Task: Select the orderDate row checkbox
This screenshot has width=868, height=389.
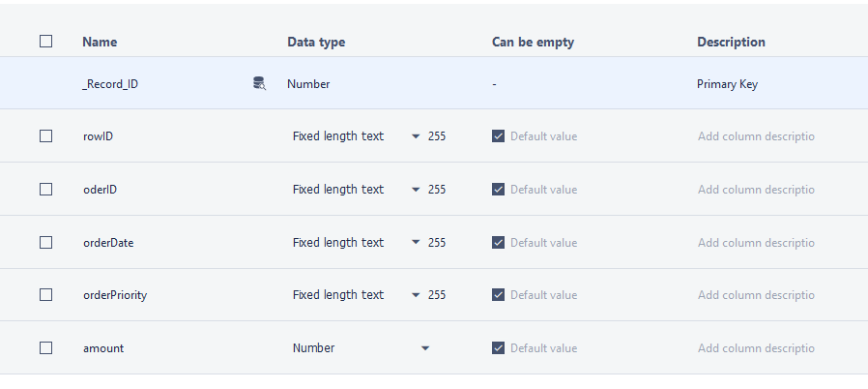Action: [x=45, y=243]
